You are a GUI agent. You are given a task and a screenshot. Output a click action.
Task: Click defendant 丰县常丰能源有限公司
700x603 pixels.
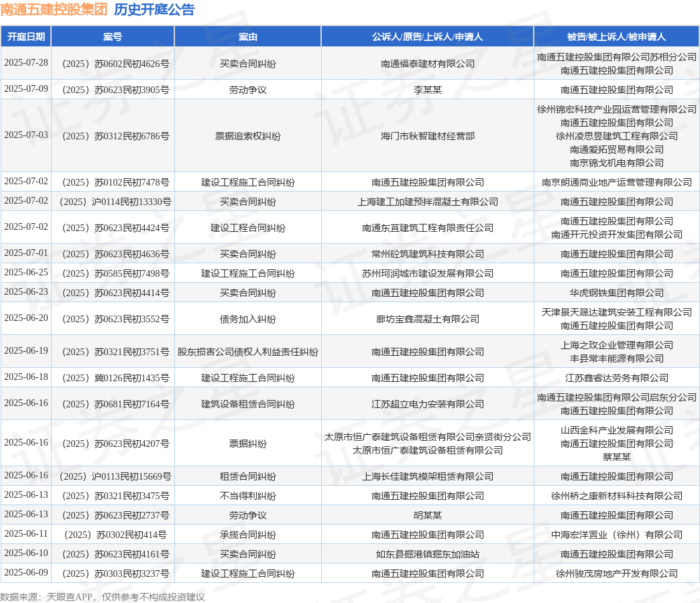(x=616, y=358)
